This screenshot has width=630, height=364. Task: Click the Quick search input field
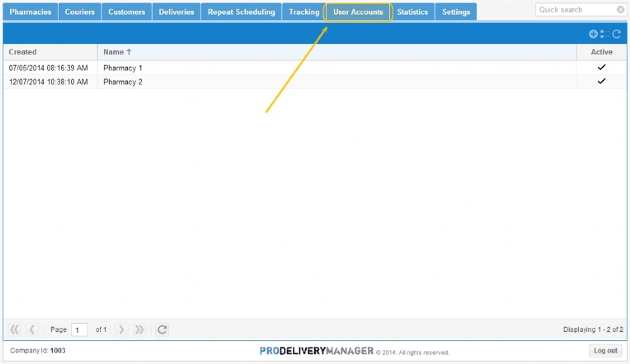tap(575, 10)
